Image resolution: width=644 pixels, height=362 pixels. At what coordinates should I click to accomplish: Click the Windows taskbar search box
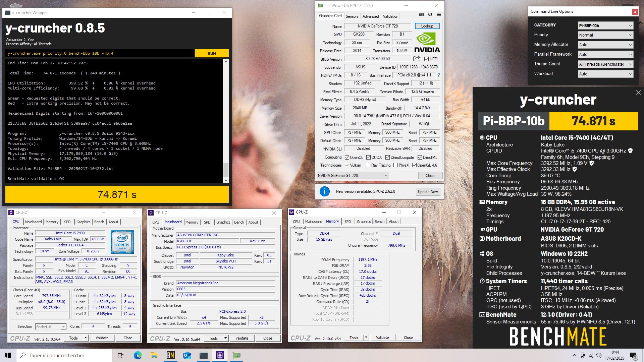(64, 355)
